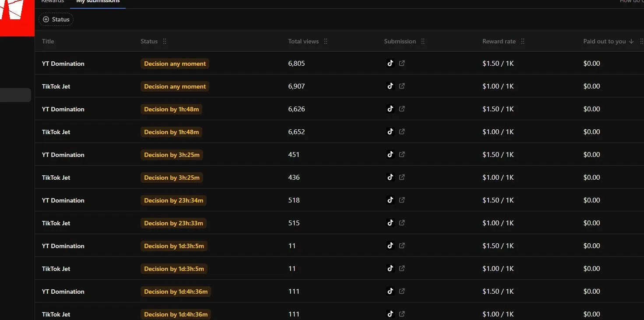Click TikTok Jet's "Decision by 1d:3h:5m" badge
This screenshot has width=644, height=320.
[x=174, y=269]
